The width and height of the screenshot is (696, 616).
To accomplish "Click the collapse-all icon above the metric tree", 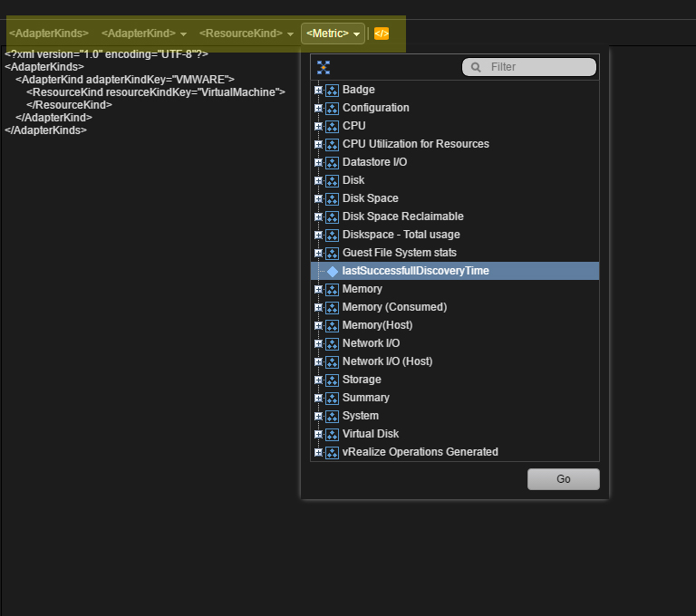I will [x=324, y=67].
